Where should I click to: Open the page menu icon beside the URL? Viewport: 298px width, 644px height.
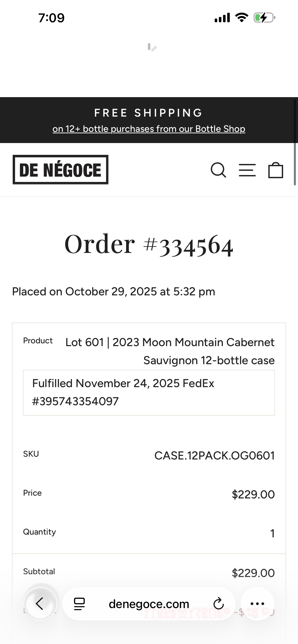pos(79,604)
